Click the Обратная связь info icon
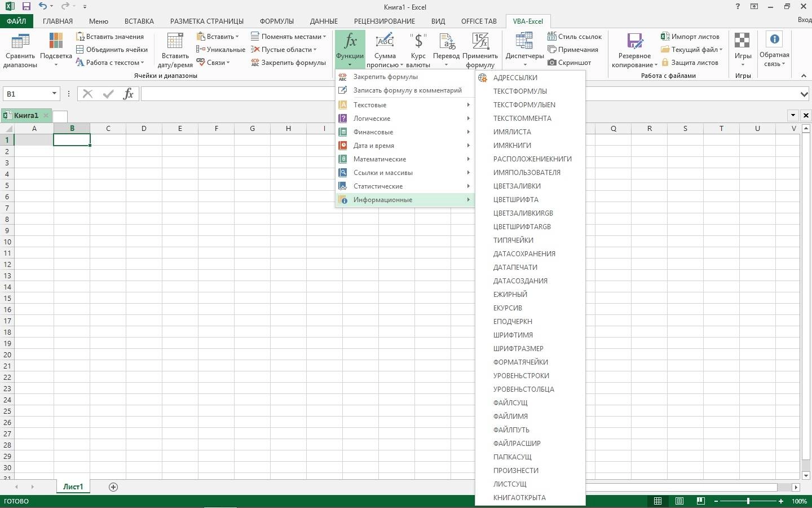 774,39
